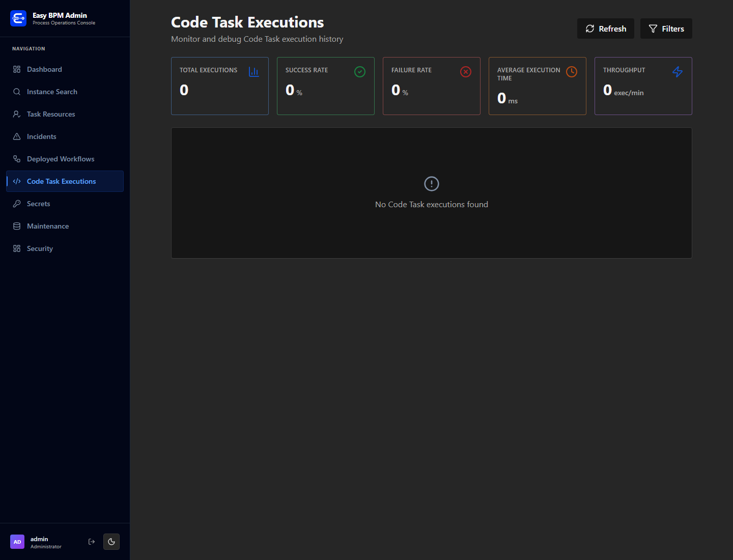Click the Maintenance database icon
This screenshot has width=733, height=560.
click(x=17, y=226)
